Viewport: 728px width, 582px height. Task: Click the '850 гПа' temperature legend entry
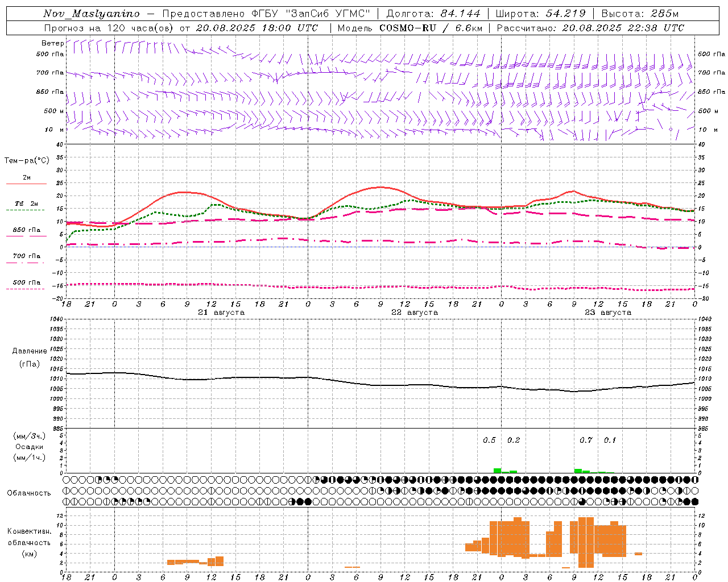26,230
